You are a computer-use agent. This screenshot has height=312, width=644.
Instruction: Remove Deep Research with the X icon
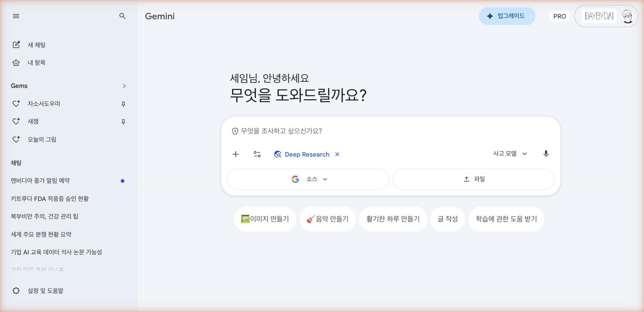tap(337, 155)
